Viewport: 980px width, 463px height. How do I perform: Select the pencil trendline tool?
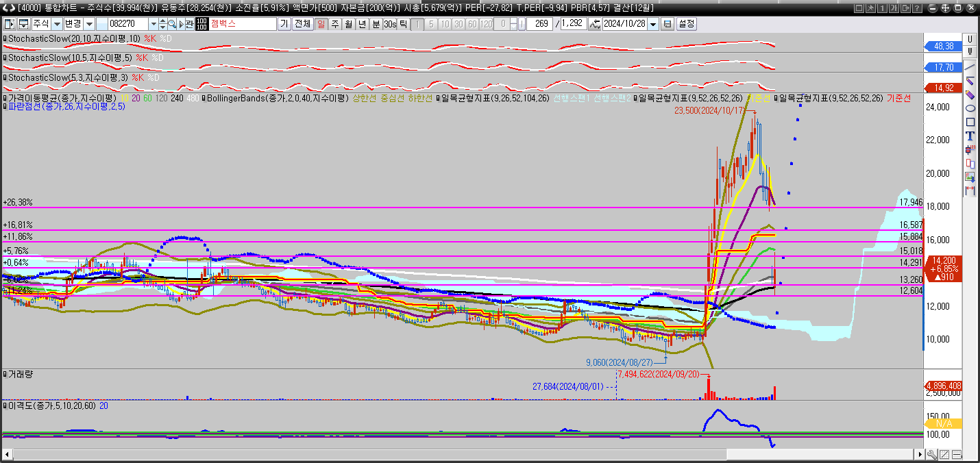click(970, 81)
